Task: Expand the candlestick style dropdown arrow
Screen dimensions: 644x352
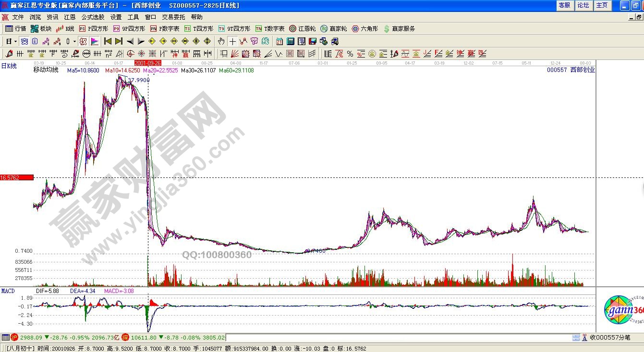Action: [x=74, y=41]
